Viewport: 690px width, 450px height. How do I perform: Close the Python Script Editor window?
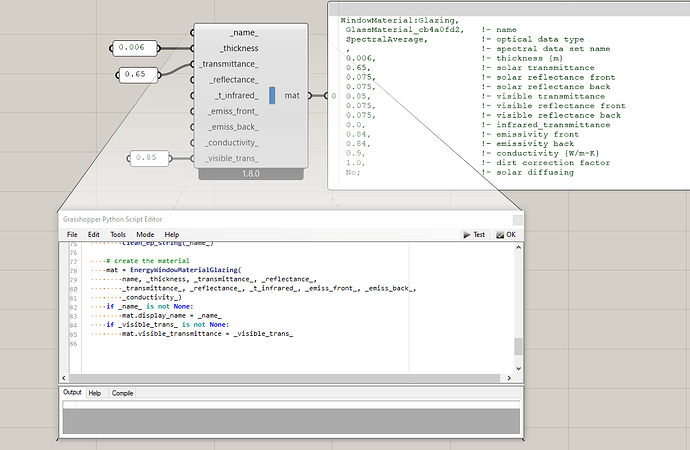click(x=518, y=220)
